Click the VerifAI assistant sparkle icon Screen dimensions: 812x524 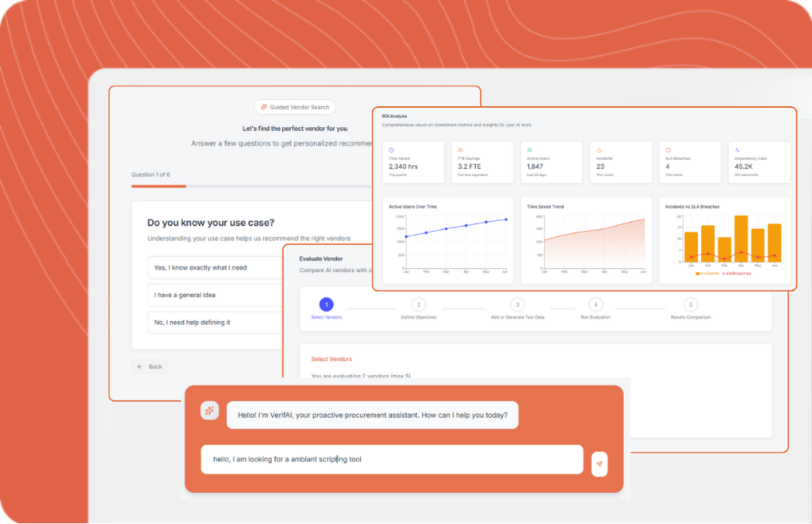tap(209, 410)
